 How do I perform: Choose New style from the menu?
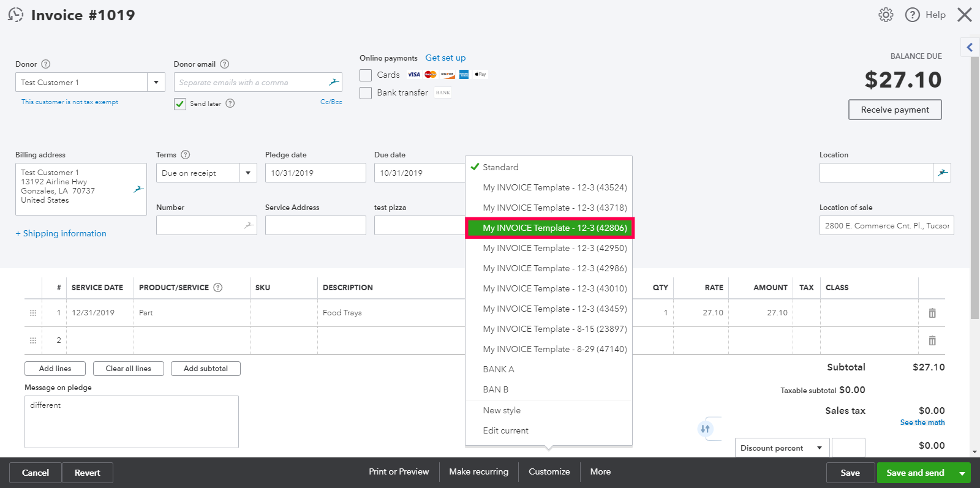[502, 410]
